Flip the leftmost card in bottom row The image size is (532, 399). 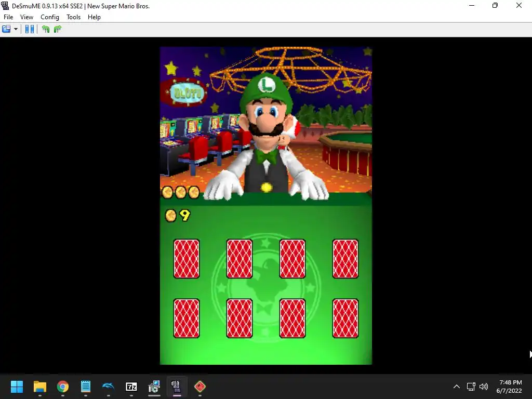coord(187,318)
